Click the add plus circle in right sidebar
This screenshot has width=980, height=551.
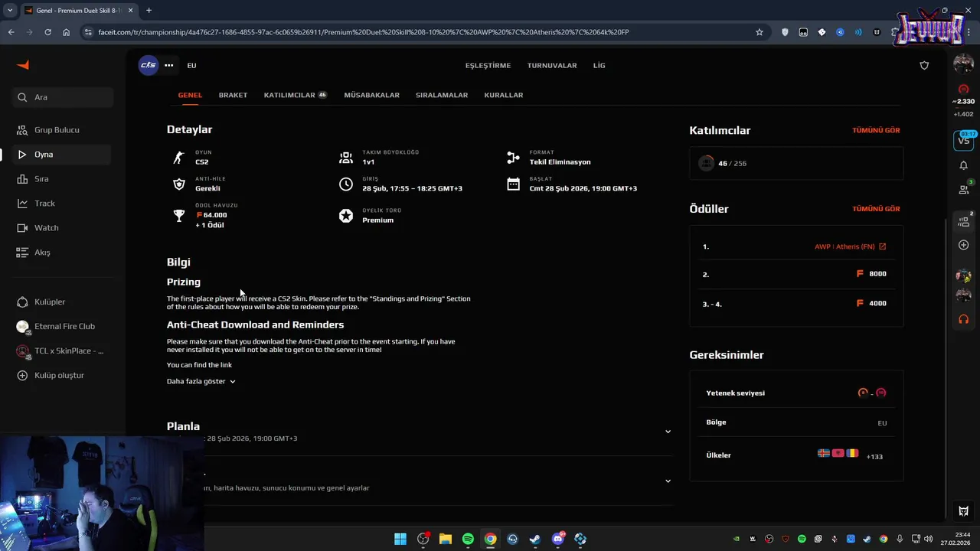[963, 245]
